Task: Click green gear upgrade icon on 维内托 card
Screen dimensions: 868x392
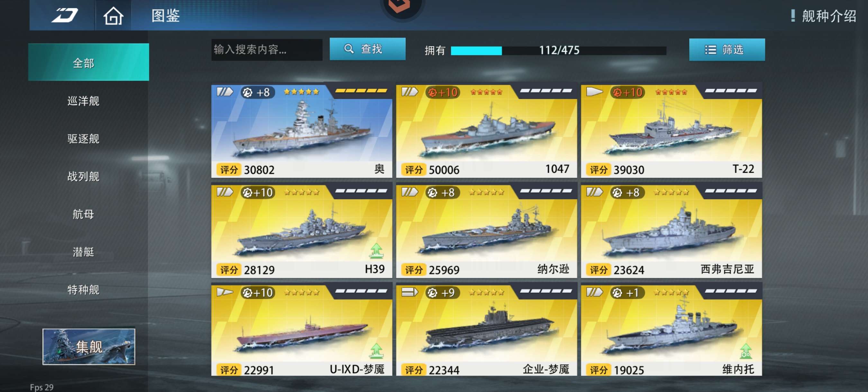Action: 745,351
